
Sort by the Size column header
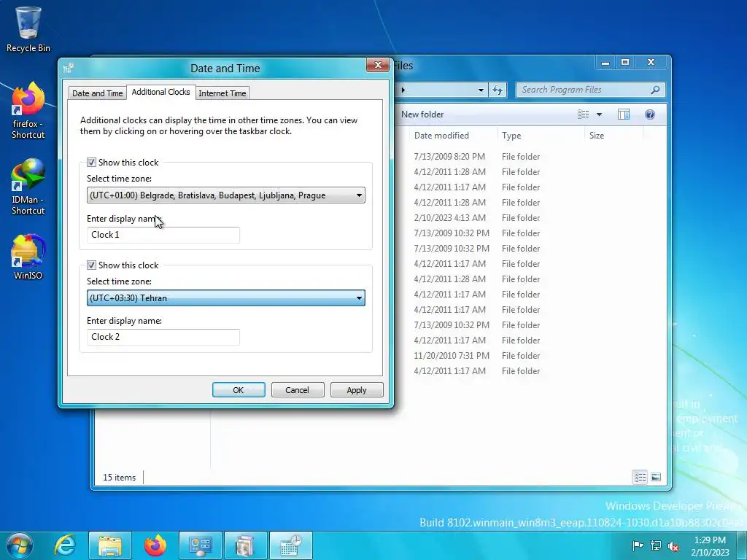[x=597, y=136]
